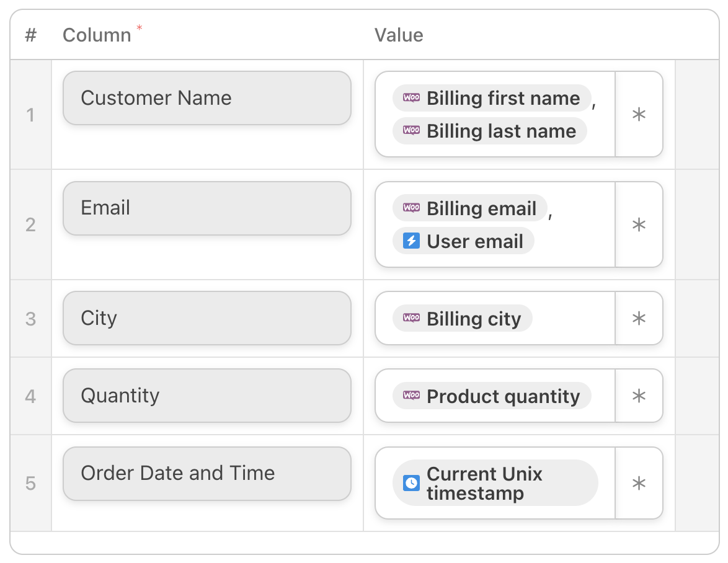Select the Product quantity token
This screenshot has width=728, height=563.
(x=492, y=396)
